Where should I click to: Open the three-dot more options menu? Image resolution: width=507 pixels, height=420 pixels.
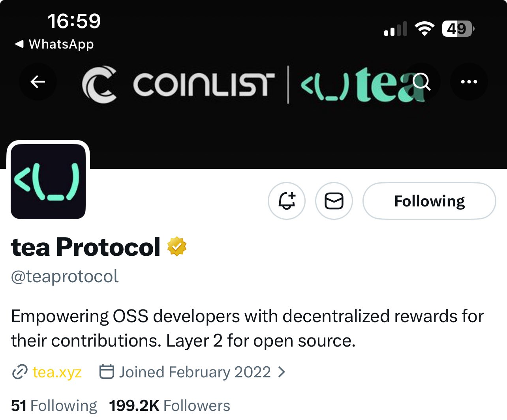click(469, 82)
